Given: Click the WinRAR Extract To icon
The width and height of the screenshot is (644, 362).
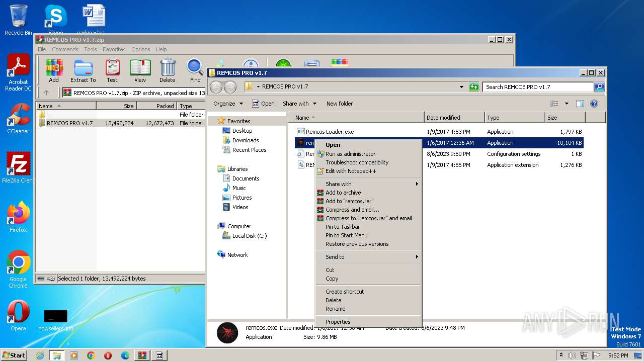Looking at the screenshot, I should (83, 71).
